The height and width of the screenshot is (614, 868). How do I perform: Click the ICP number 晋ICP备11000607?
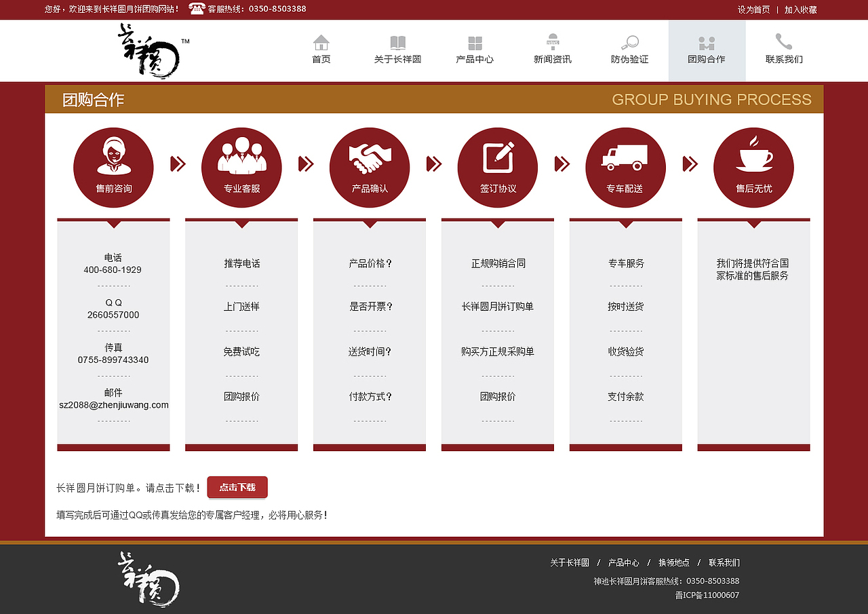click(707, 595)
